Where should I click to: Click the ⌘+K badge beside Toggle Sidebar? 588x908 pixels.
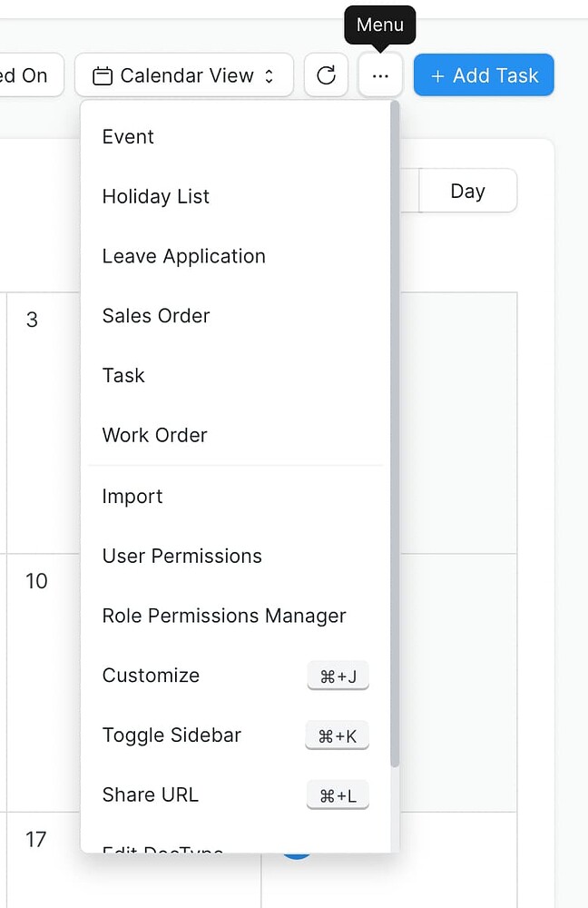click(337, 735)
